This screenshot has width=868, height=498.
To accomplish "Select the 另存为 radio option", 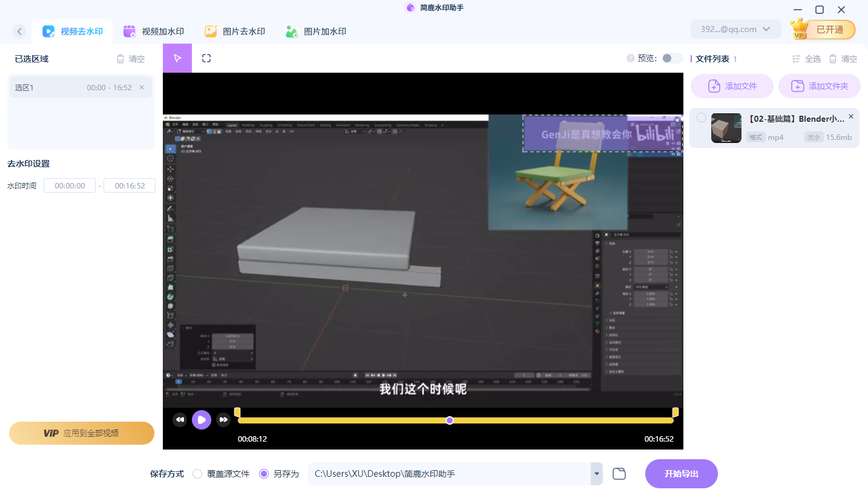I will coord(264,474).
